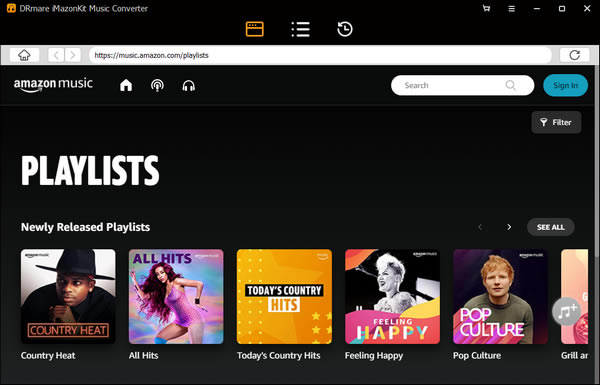The image size is (600, 385).
Task: Open Amazon Music Home icon
Action: click(x=126, y=85)
